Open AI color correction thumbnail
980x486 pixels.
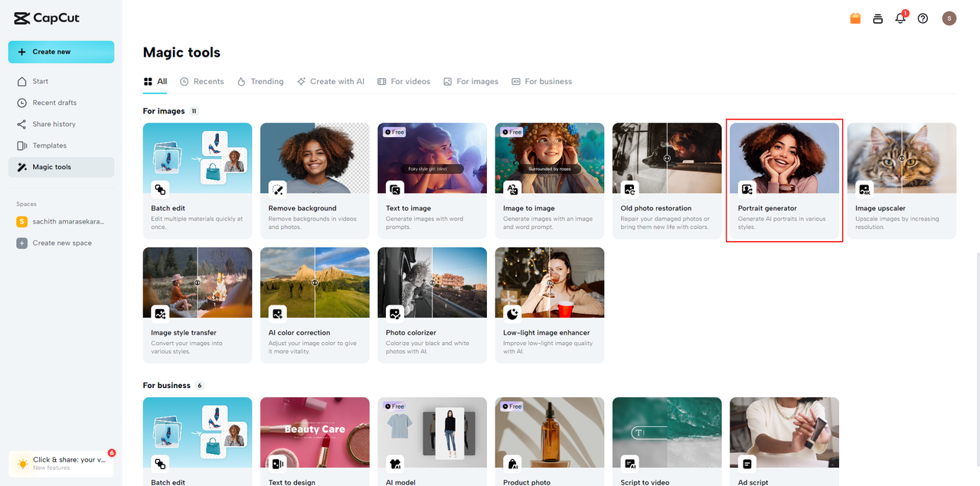[x=315, y=282]
